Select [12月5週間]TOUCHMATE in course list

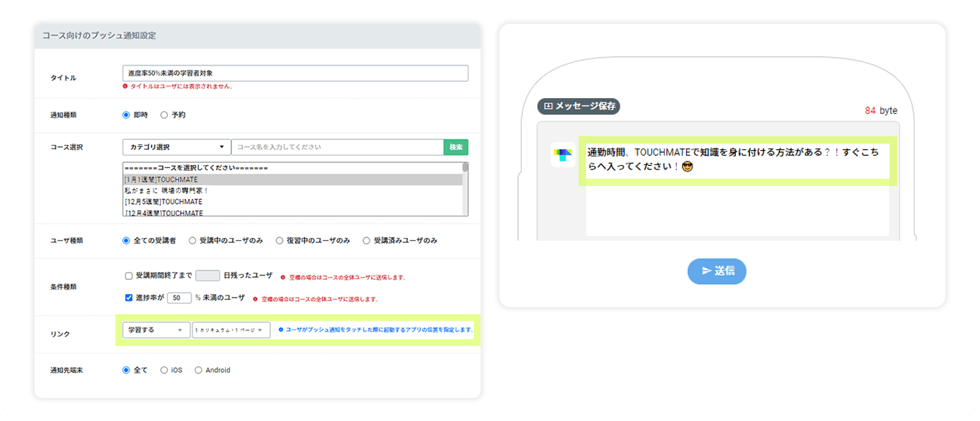164,202
